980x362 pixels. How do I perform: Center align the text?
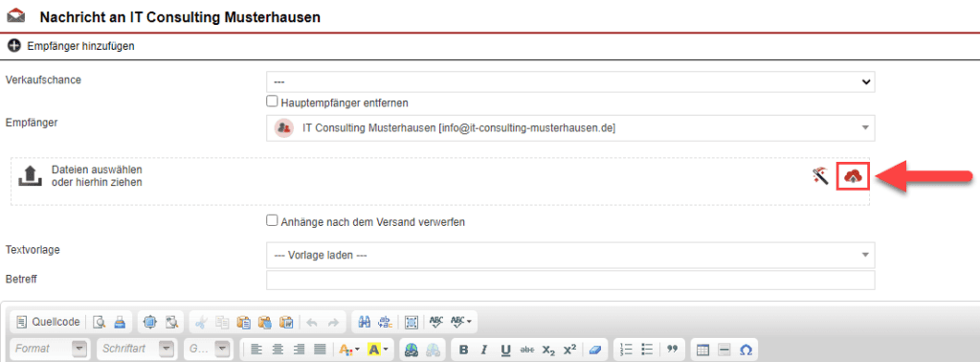point(278,350)
